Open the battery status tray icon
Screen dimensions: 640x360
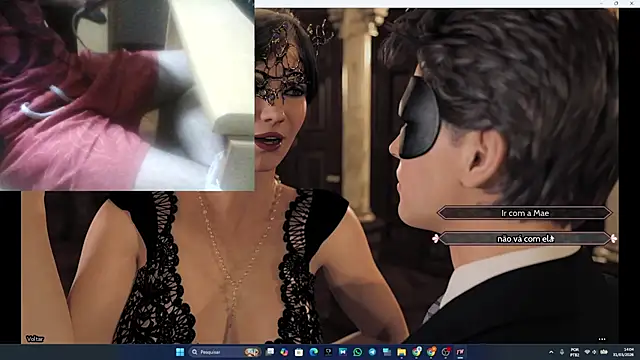click(x=604, y=352)
